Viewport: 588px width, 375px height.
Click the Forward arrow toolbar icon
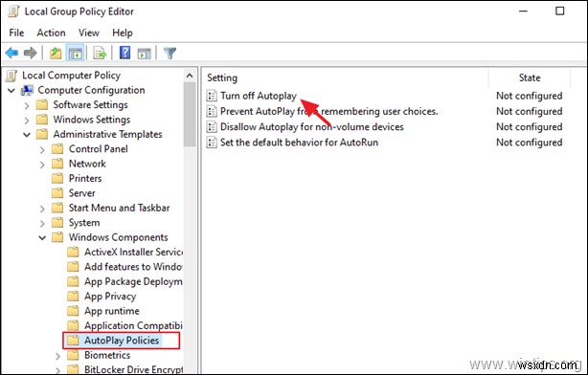click(x=31, y=53)
